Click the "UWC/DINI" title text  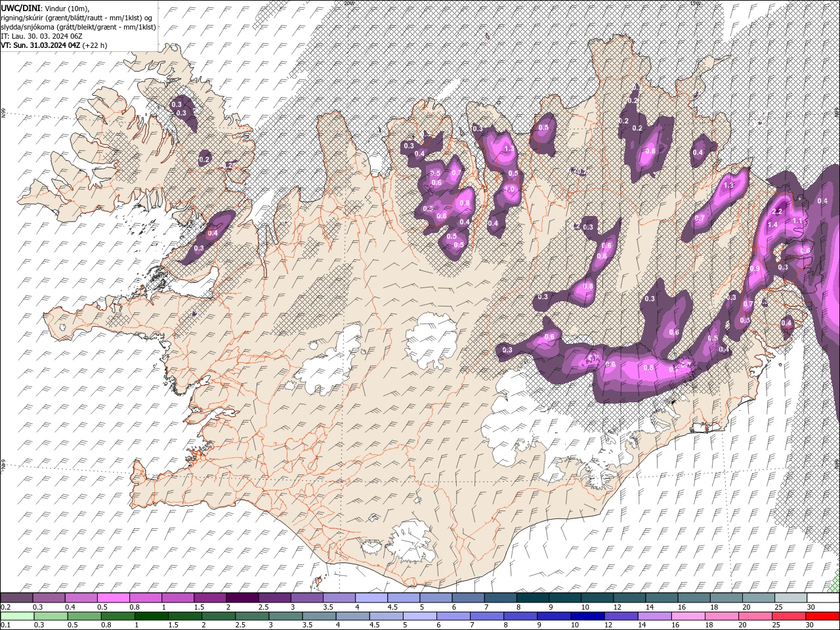[21, 7]
